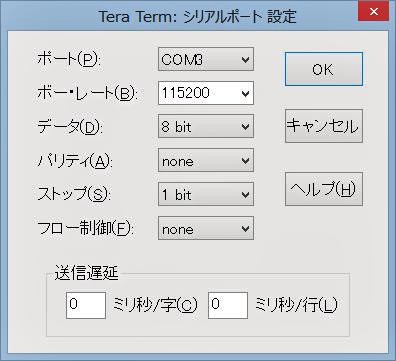
Task: Expand the データ 8 bit dropdown
Action: pos(206,126)
